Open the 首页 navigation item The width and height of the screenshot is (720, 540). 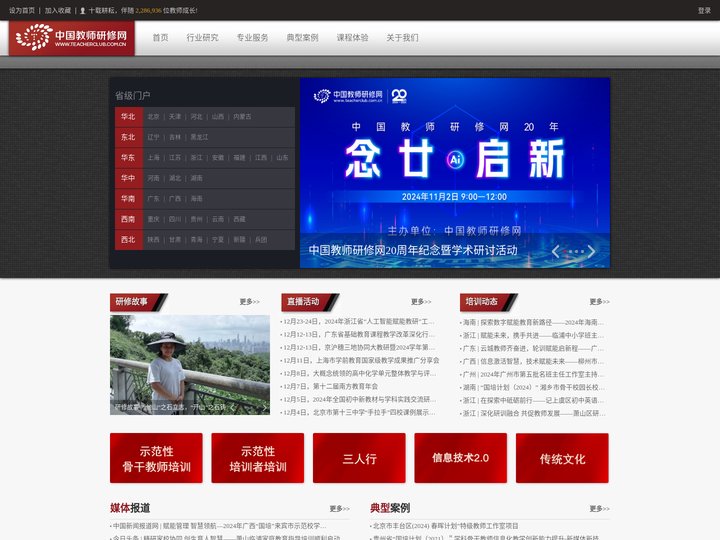pyautogui.click(x=160, y=38)
